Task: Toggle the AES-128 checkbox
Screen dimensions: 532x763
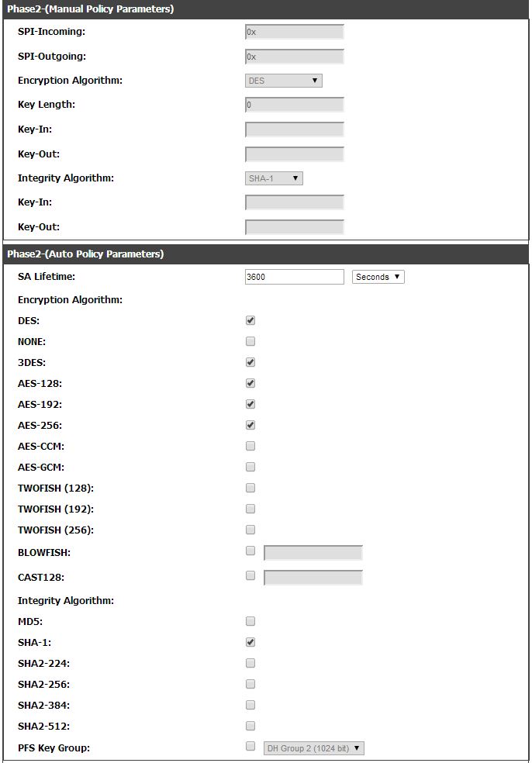Action: pyautogui.click(x=250, y=383)
